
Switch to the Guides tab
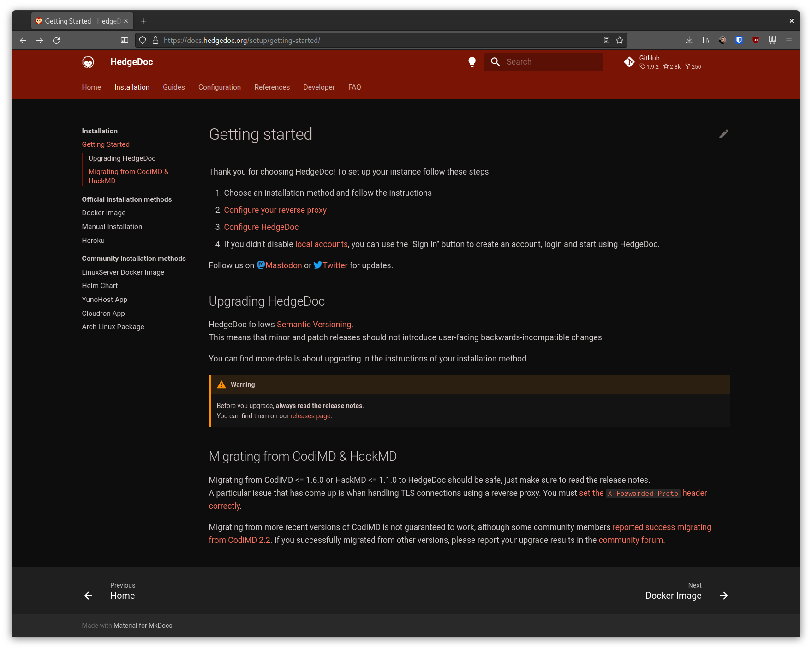[x=174, y=87]
